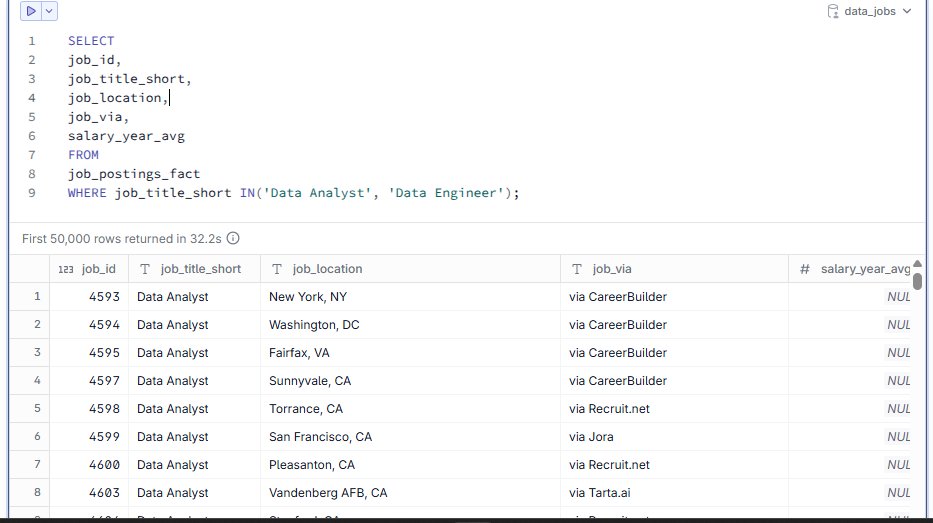Click the New York, NY location cell

point(411,297)
